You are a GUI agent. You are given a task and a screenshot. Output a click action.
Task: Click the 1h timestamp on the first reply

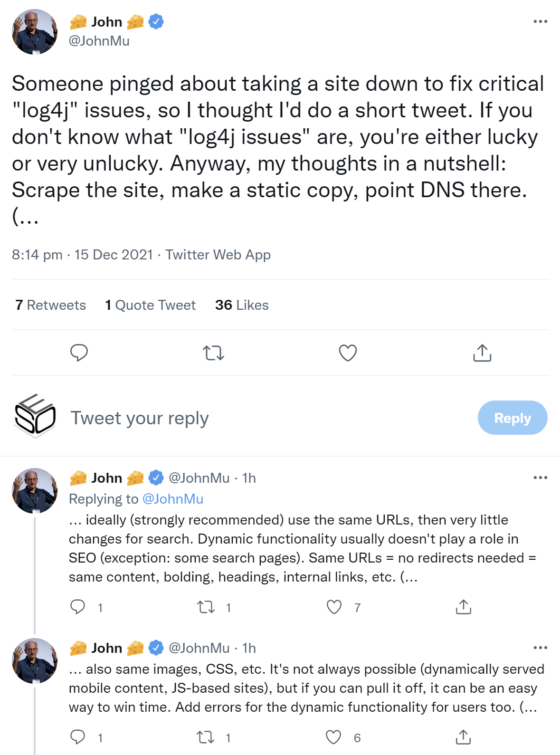pos(248,478)
